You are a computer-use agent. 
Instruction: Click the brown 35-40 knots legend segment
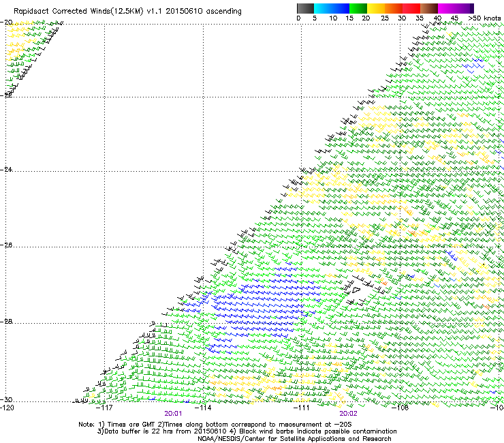(429, 8)
